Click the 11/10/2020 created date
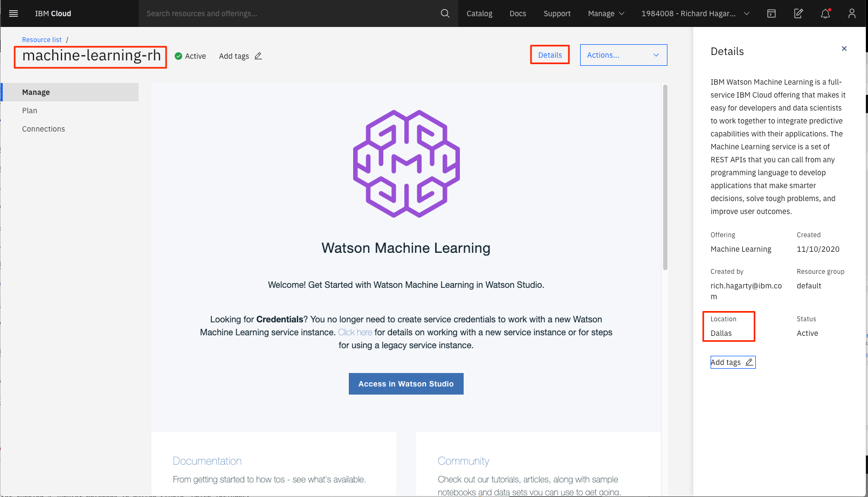Viewport: 868px width, 497px height. [x=818, y=249]
